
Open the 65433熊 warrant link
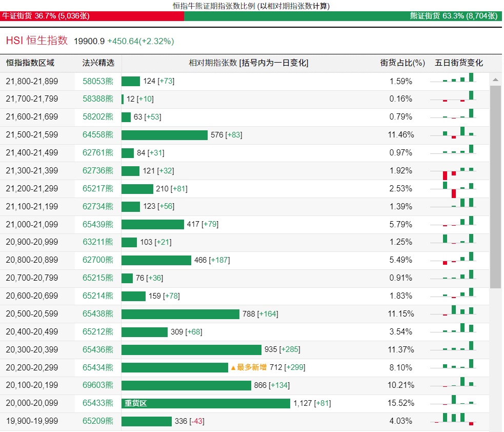[x=98, y=403]
